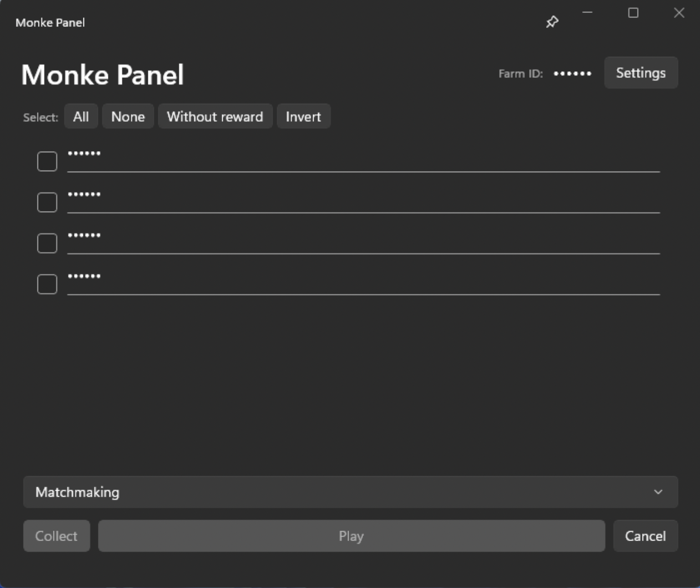This screenshot has width=700, height=588.
Task: Select All accounts
Action: [x=81, y=116]
